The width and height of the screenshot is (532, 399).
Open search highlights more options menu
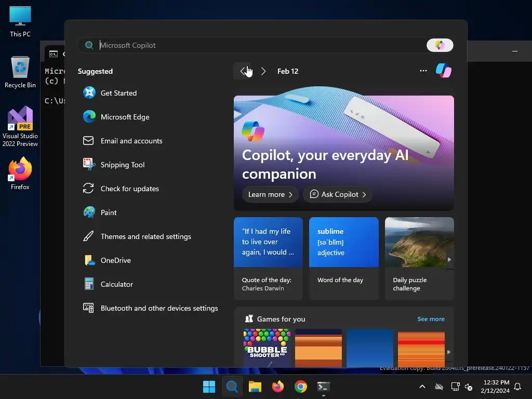(x=423, y=71)
